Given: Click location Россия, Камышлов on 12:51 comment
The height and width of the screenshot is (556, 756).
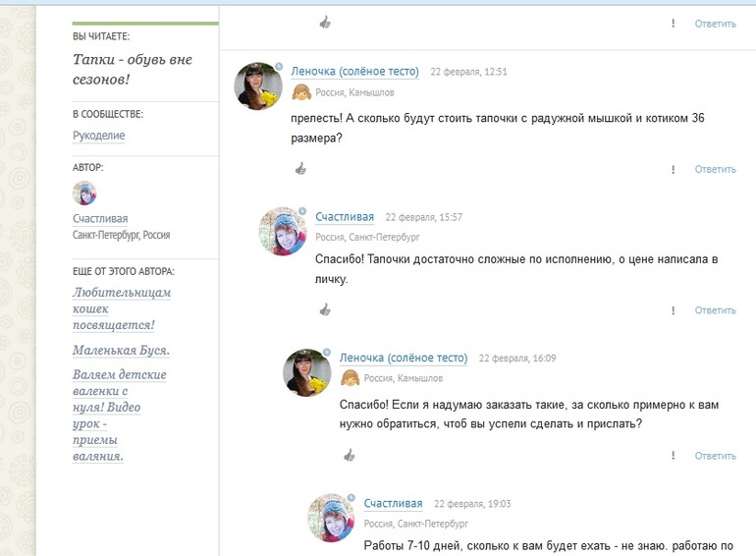Looking at the screenshot, I should click(x=354, y=92).
